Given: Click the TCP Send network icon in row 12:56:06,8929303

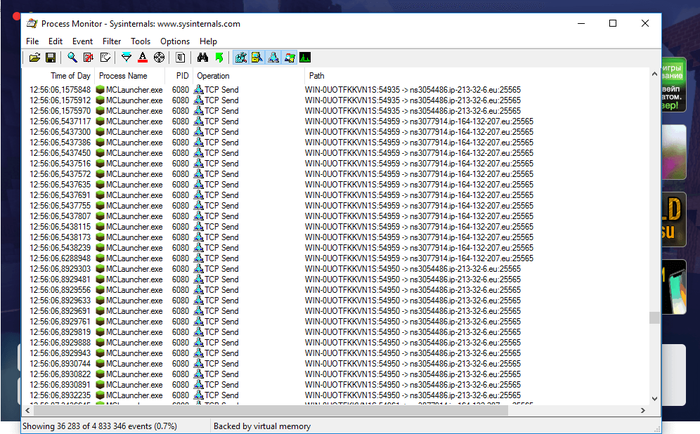Looking at the screenshot, I should pos(199,269).
